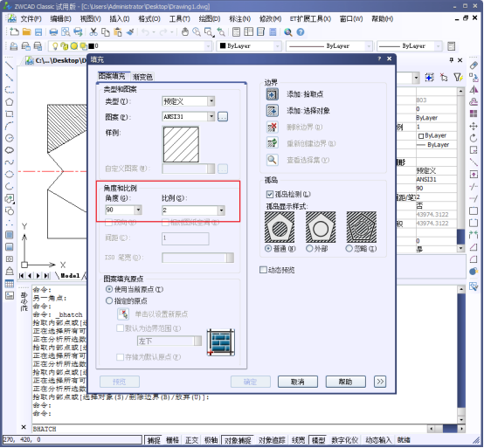The image size is (484, 448).
Task: Open the ByLayer linetype dropdown
Action: click(369, 46)
